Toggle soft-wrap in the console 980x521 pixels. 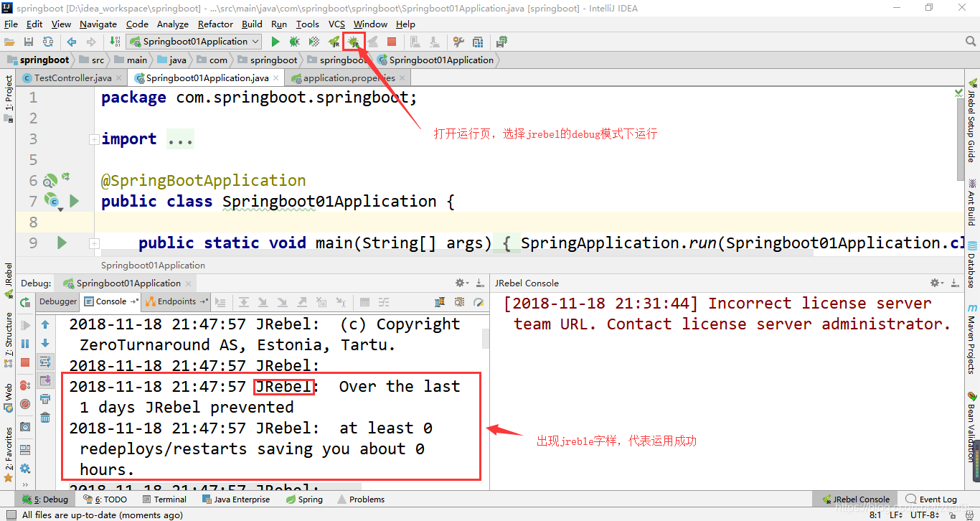[x=45, y=362]
